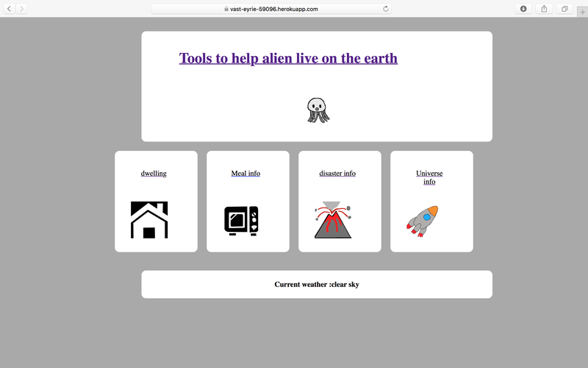Click the Safari forward arrow button
This screenshot has width=588, height=368.
point(21,9)
